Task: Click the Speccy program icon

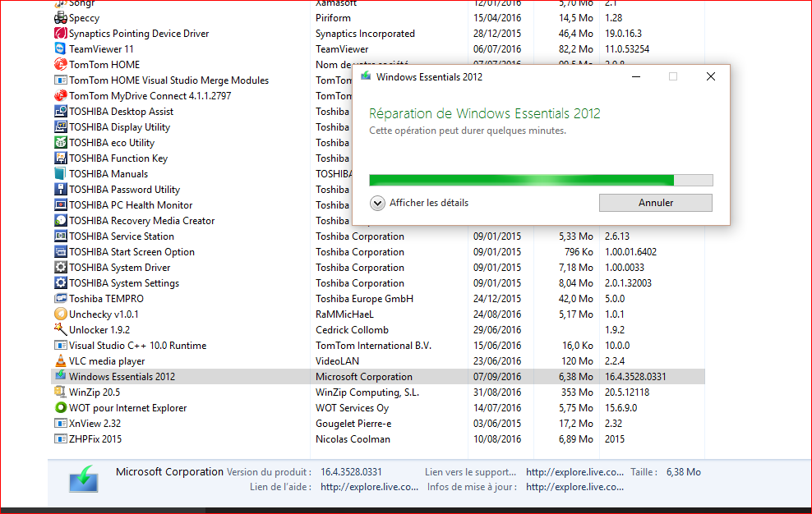Action: (x=61, y=18)
